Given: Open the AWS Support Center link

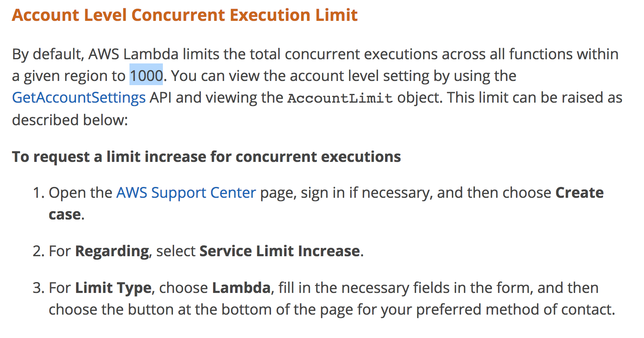Looking at the screenshot, I should [186, 193].
